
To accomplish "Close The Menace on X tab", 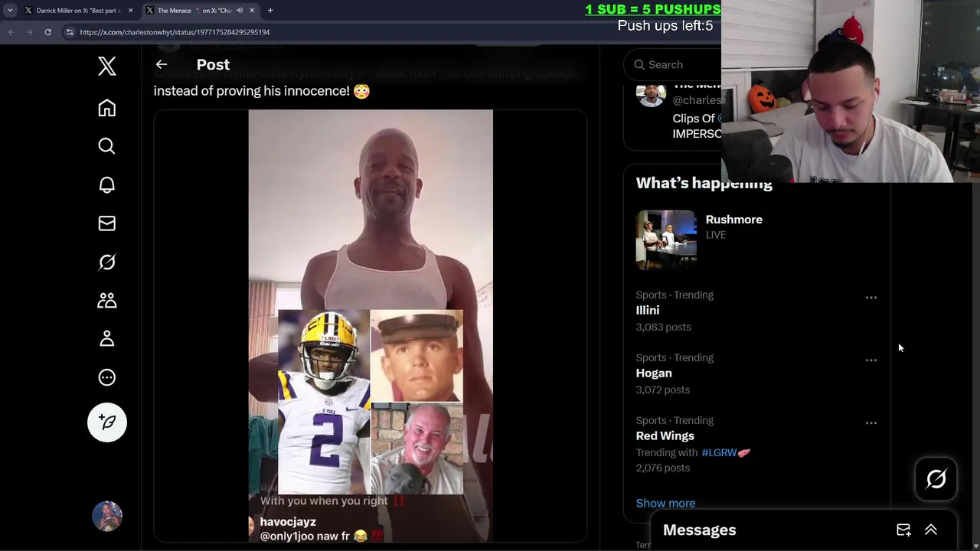I will (x=252, y=11).
